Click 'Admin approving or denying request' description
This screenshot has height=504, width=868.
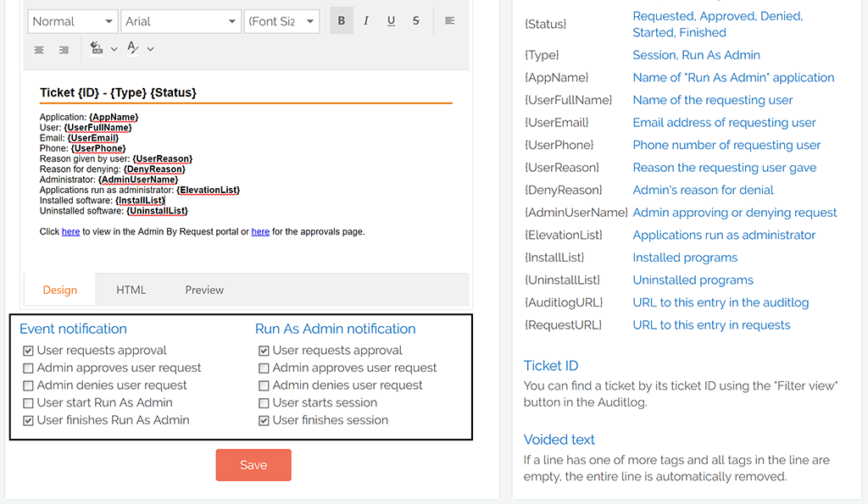click(735, 213)
